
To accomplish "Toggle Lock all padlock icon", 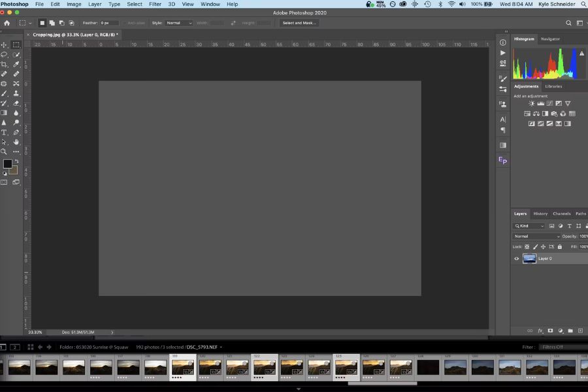I will click(x=559, y=247).
